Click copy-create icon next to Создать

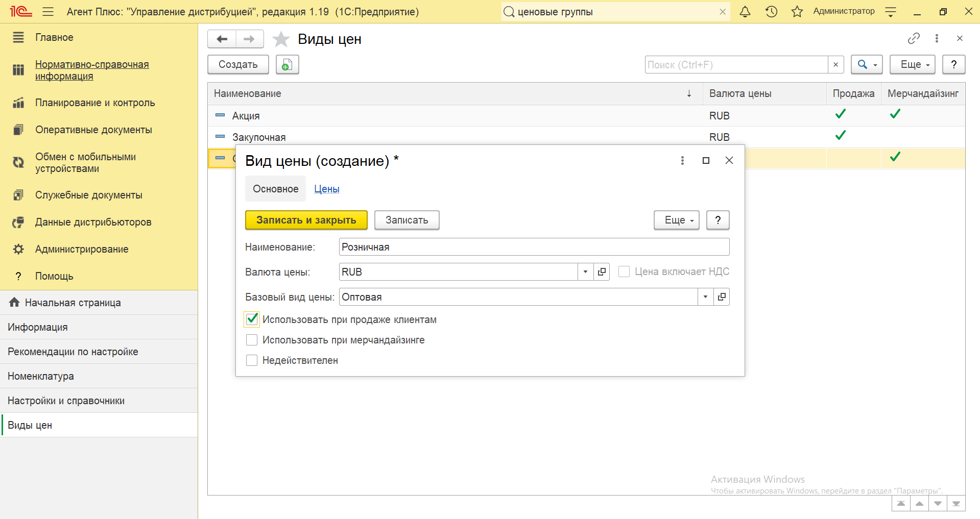(287, 65)
